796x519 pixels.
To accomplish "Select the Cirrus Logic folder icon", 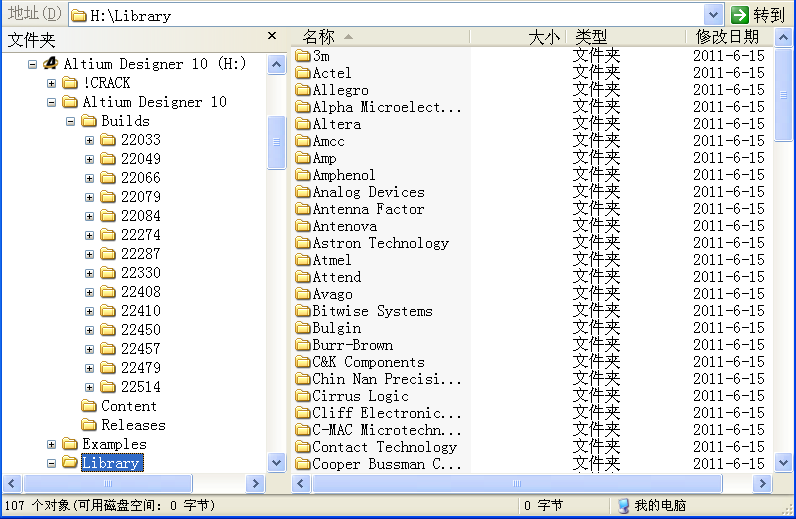I will (x=303, y=396).
